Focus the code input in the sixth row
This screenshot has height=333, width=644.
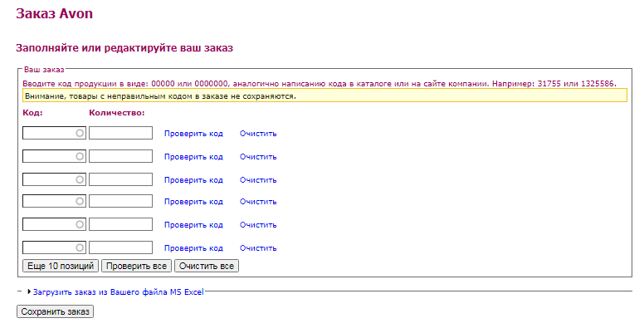pyautogui.click(x=54, y=247)
